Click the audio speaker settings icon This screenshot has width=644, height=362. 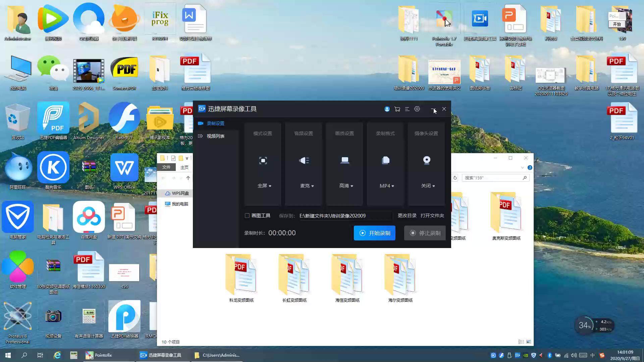click(x=304, y=161)
